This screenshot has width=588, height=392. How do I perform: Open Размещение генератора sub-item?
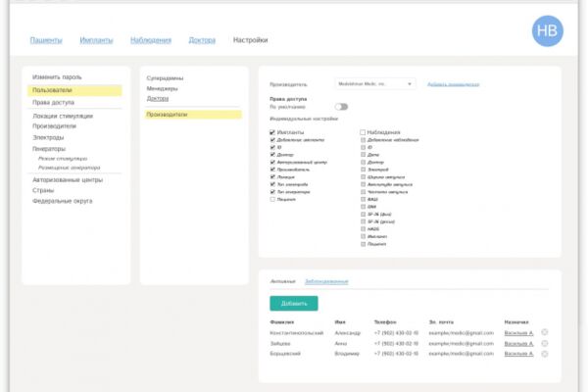click(x=69, y=168)
